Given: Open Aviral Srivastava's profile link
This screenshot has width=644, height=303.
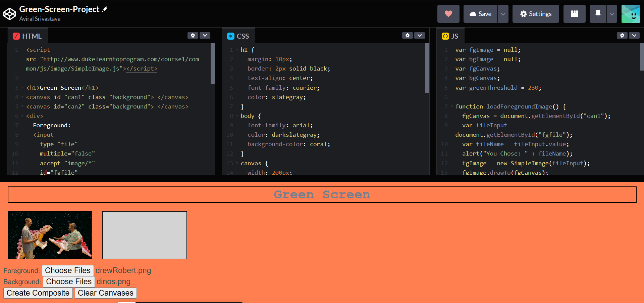Looking at the screenshot, I should tap(40, 19).
